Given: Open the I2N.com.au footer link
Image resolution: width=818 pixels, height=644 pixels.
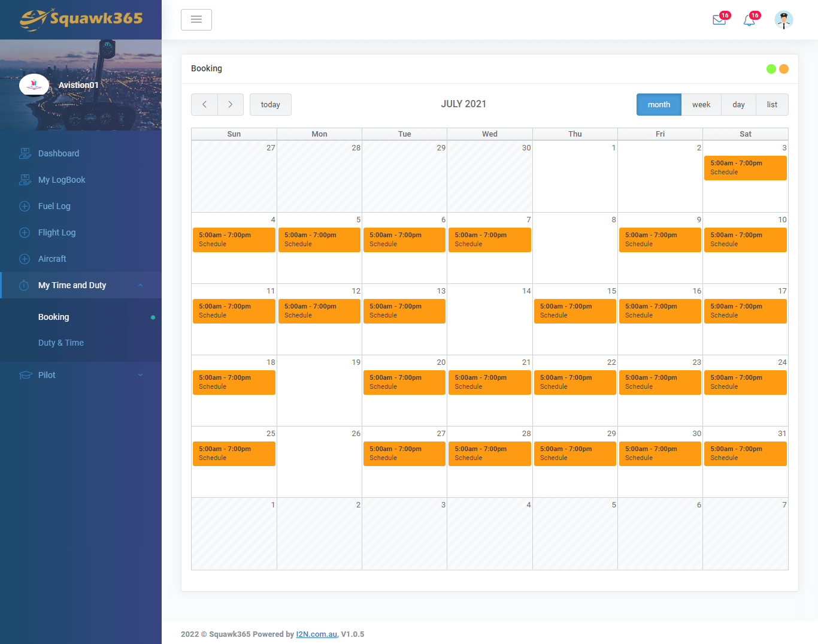Looking at the screenshot, I should click(316, 634).
